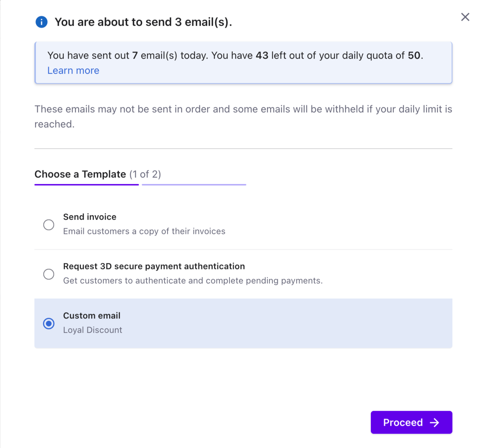The image size is (486, 448).
Task: Select the Send invoice radio button
Action: click(x=49, y=225)
